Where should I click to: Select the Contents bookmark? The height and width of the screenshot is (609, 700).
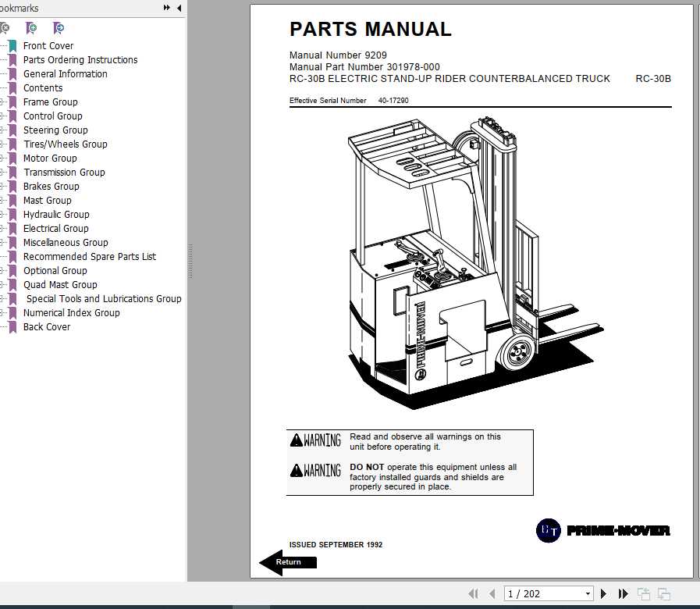[x=42, y=87]
